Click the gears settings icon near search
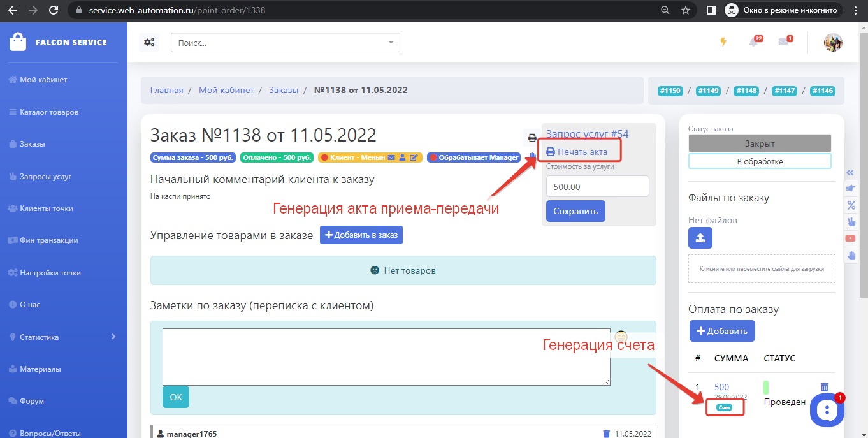 click(149, 43)
